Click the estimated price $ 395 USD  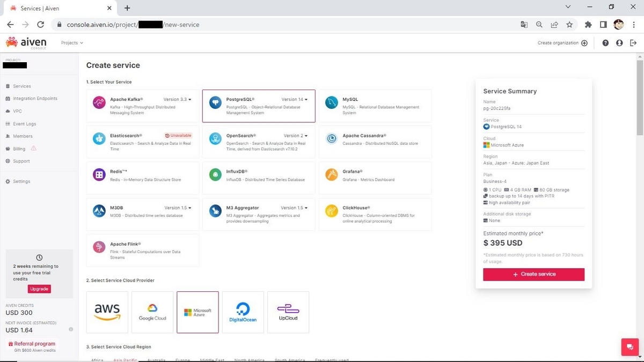coord(502,243)
